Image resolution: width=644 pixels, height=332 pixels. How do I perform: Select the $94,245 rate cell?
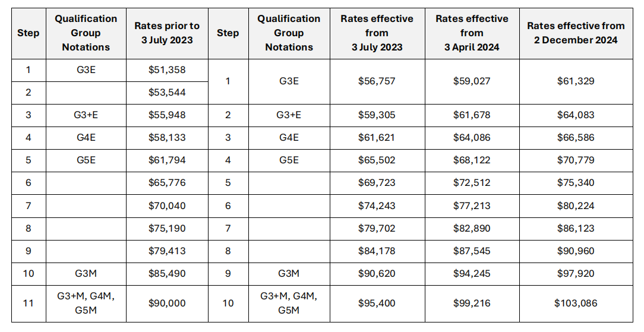click(472, 274)
